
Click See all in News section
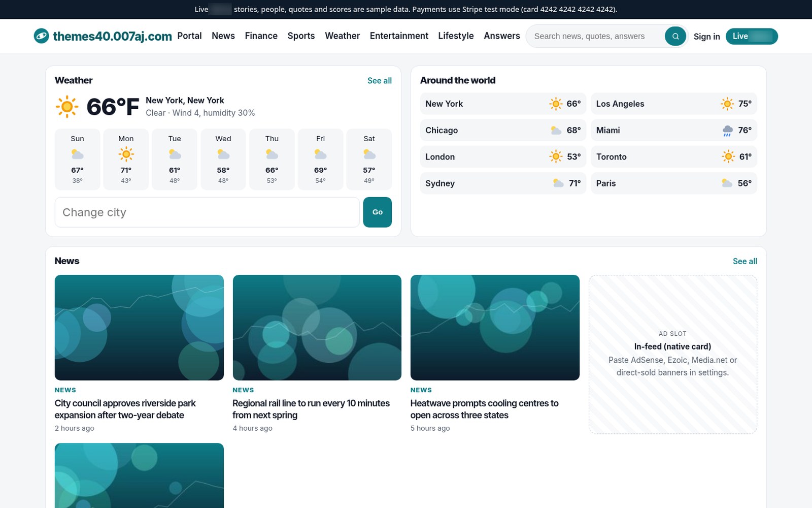(x=745, y=261)
